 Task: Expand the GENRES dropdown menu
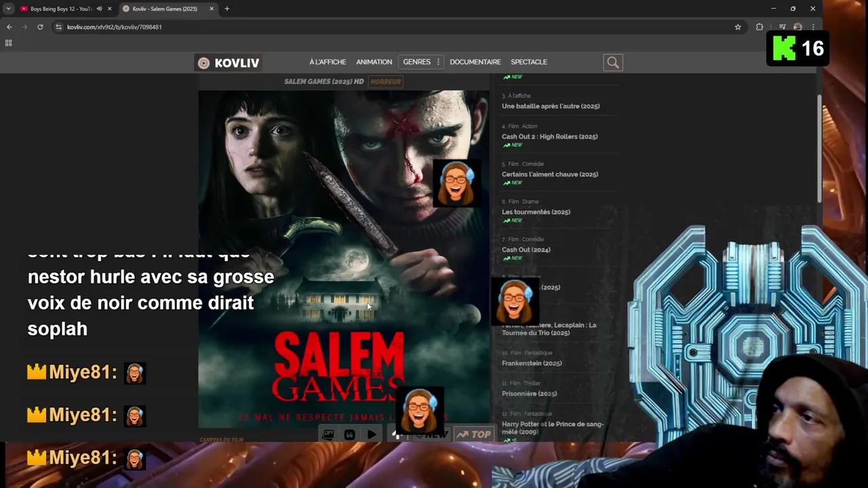coord(421,62)
